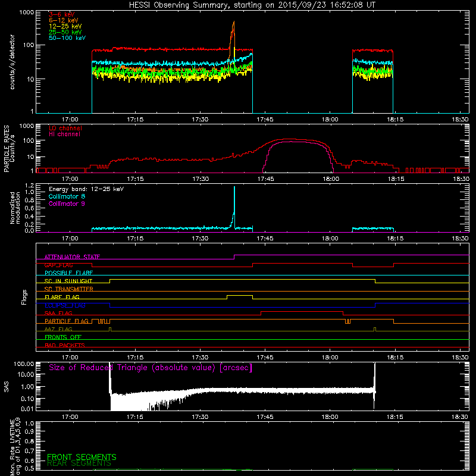Click the ATTENUATOR STATE step-up transition
The height and width of the screenshot is (476, 476).
tap(234, 257)
